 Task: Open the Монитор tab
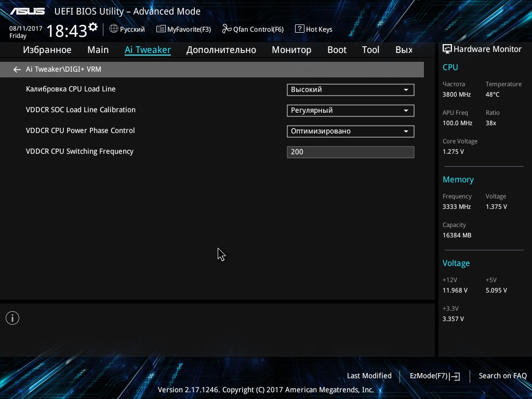tap(291, 50)
